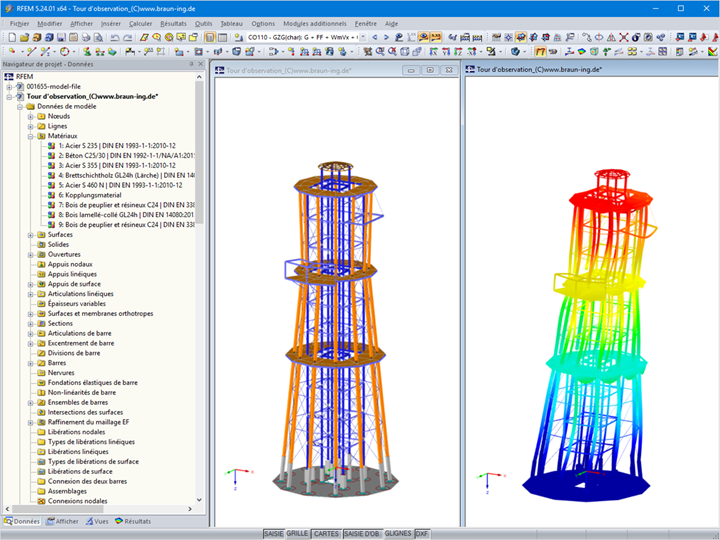Click the red X delete icon in top toolbar

coord(623,37)
